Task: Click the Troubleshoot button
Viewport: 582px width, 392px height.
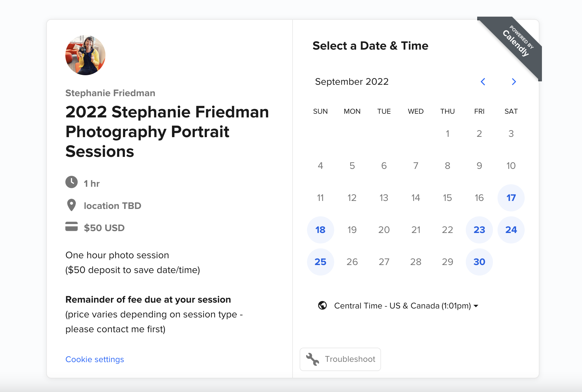Action: (340, 359)
